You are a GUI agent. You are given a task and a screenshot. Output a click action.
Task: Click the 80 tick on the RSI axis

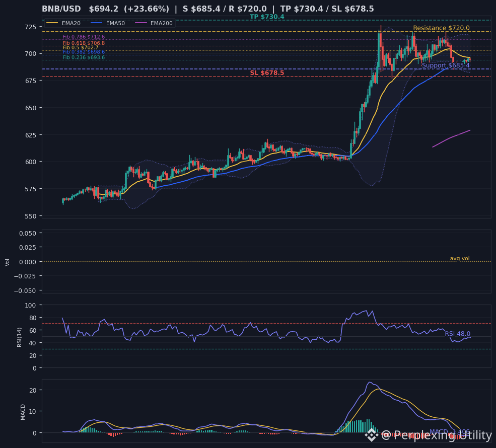33,318
